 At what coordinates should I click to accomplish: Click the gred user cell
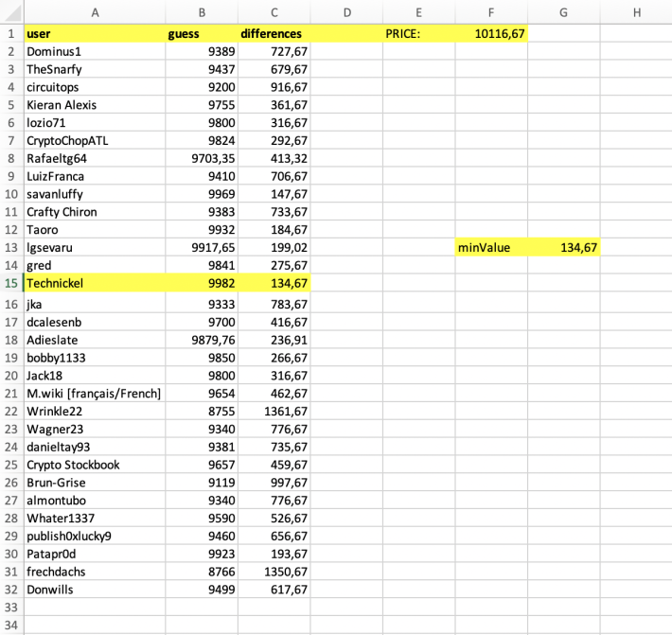[95, 265]
